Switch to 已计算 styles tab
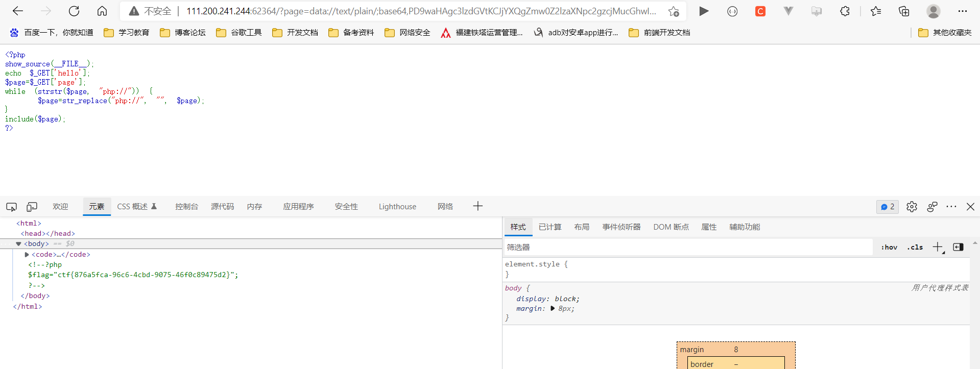 [550, 227]
